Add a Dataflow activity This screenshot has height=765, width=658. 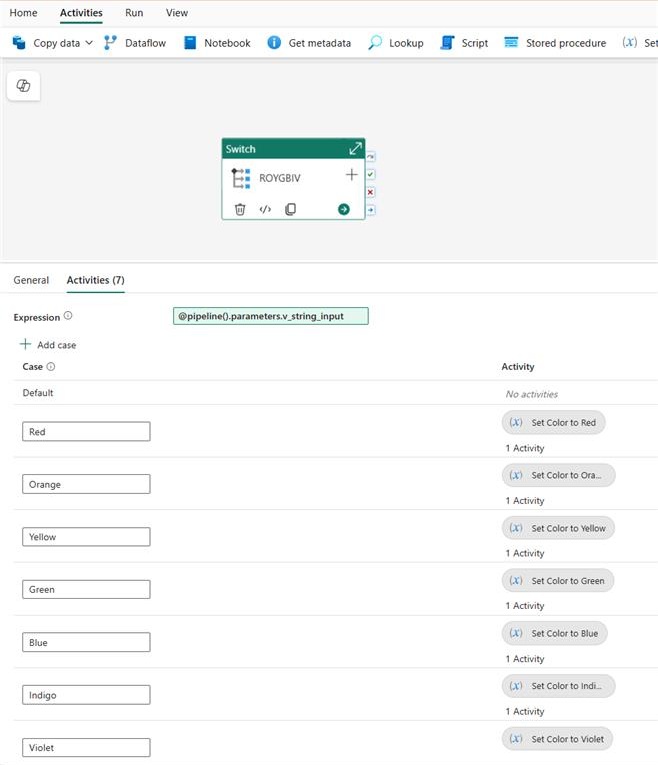pos(135,43)
